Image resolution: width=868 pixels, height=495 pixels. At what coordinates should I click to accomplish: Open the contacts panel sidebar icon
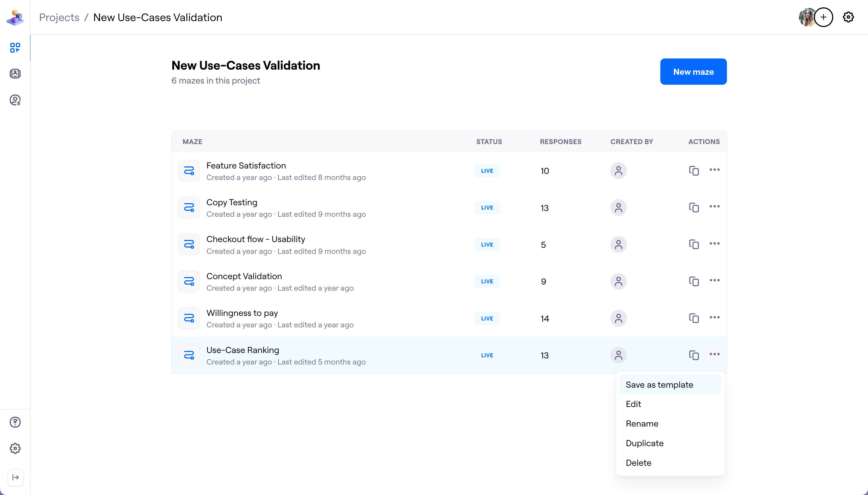(x=15, y=74)
